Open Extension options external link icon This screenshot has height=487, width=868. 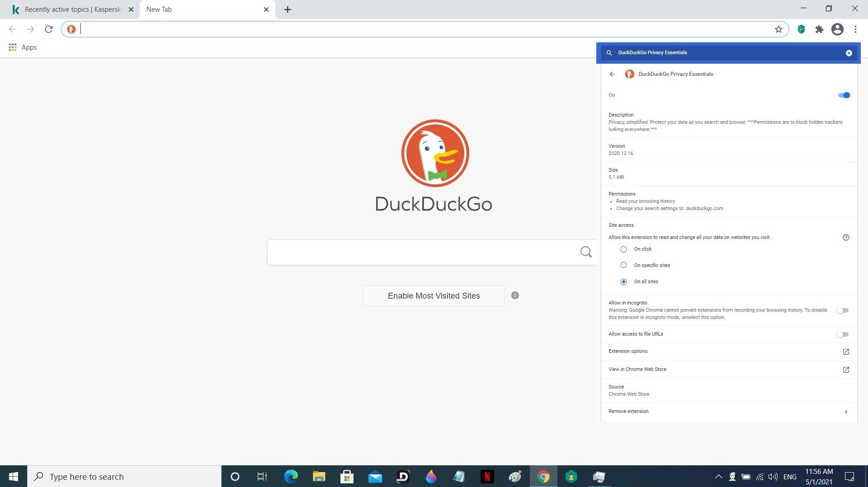click(846, 351)
